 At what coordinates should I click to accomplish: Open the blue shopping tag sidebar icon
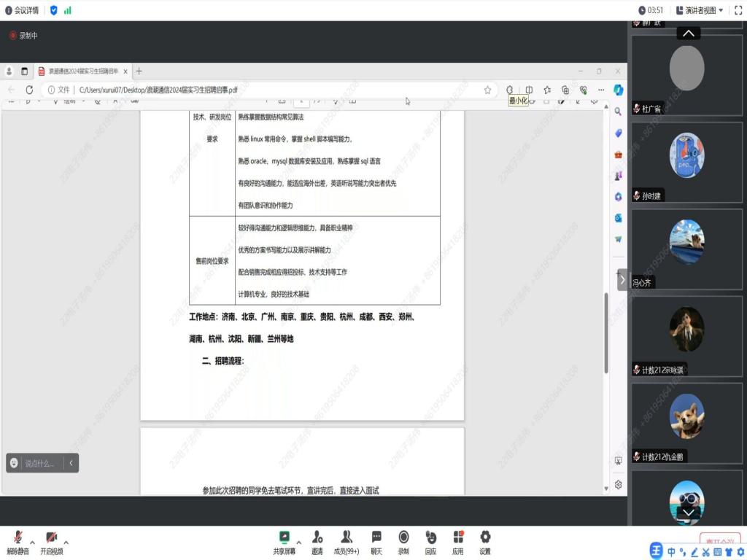618,133
